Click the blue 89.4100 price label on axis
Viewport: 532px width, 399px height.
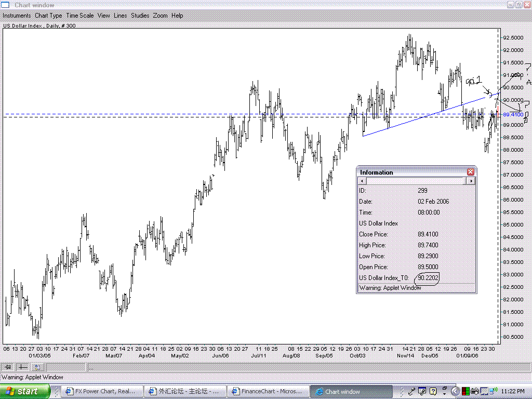(x=513, y=115)
